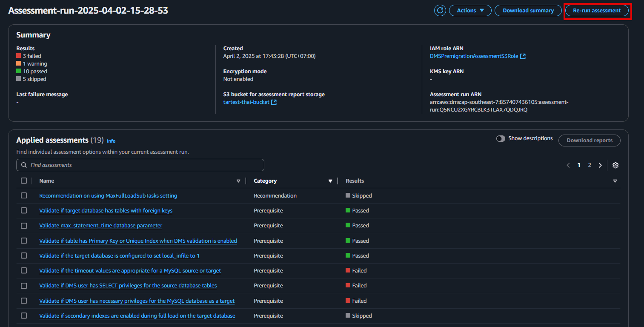Click the Skipped status of the secondary indexes row

click(x=359, y=316)
